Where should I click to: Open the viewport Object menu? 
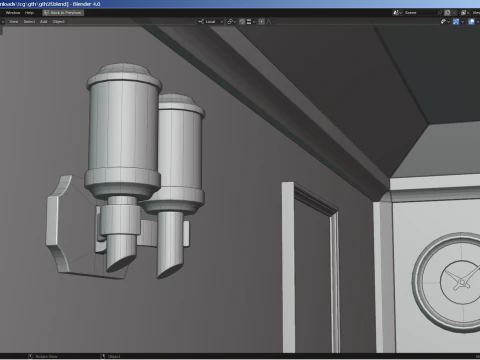coord(58,22)
